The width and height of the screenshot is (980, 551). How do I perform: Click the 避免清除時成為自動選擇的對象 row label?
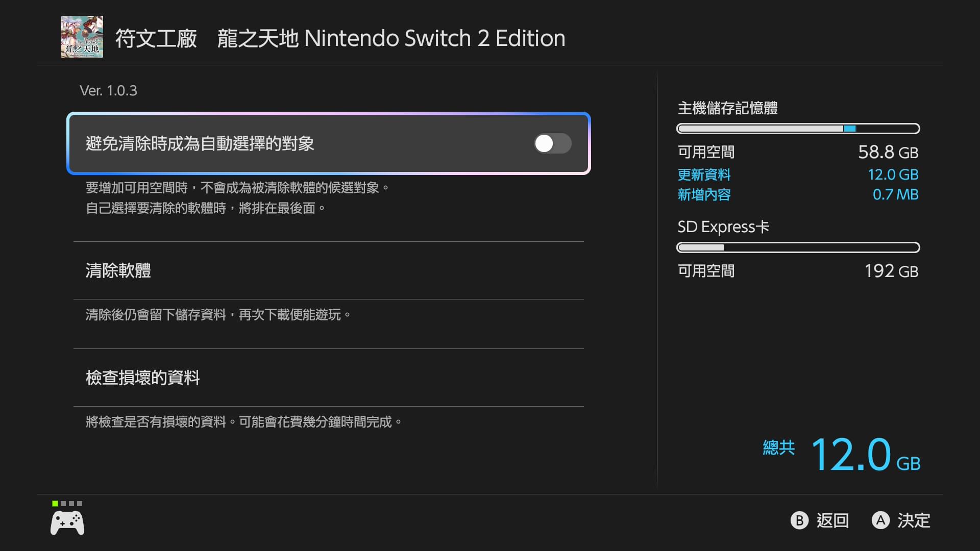point(200,143)
